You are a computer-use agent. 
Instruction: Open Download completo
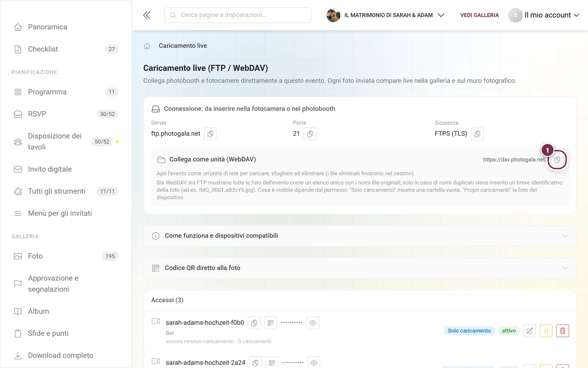tap(66, 356)
